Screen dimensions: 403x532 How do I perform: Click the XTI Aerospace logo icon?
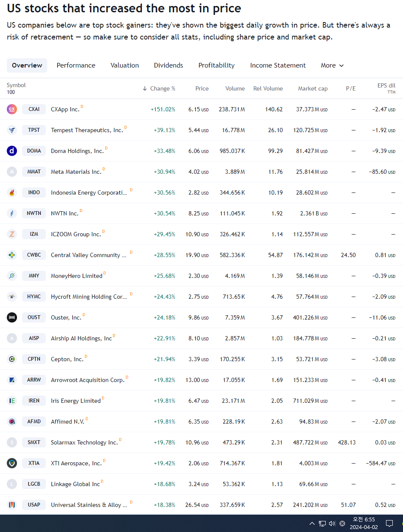[x=12, y=463]
